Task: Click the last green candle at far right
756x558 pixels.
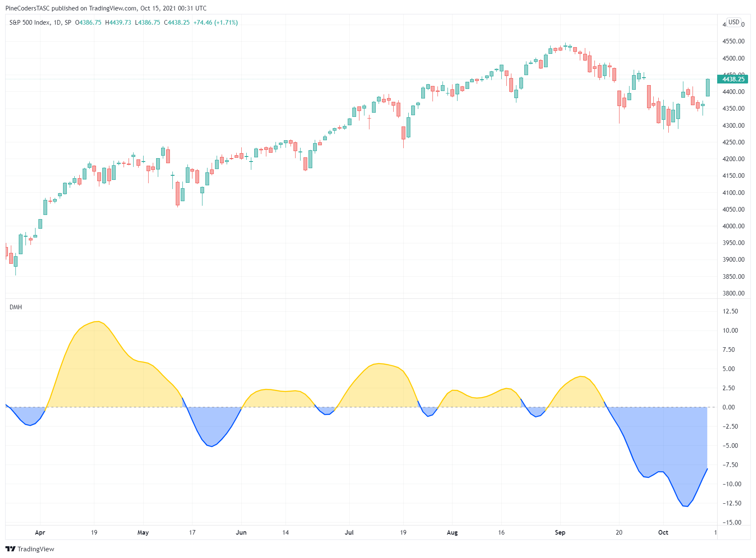Action: 708,88
